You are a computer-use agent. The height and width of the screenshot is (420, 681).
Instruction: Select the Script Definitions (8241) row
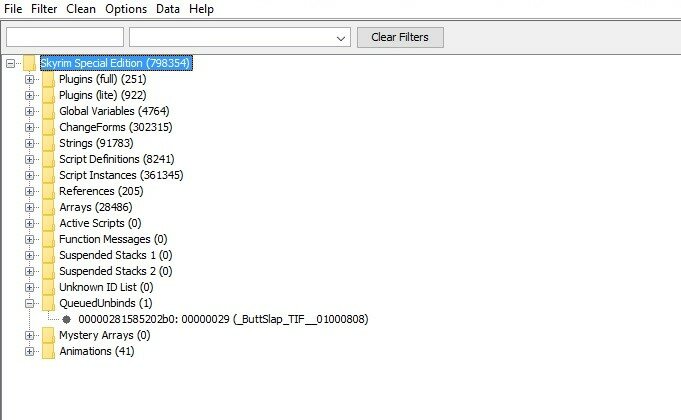[116, 159]
